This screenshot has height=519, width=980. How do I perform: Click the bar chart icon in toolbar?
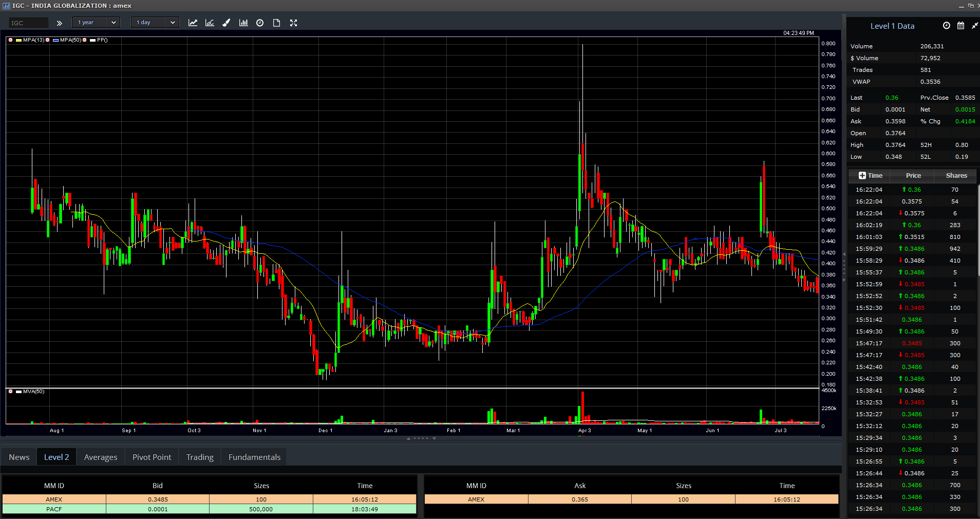(243, 23)
